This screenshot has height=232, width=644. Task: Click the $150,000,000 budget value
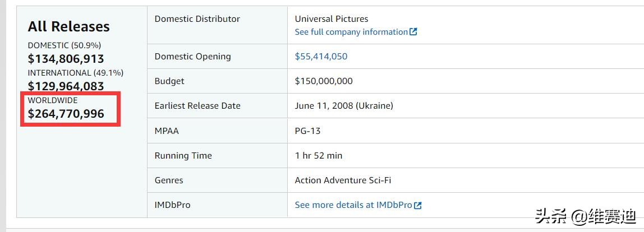click(x=324, y=81)
